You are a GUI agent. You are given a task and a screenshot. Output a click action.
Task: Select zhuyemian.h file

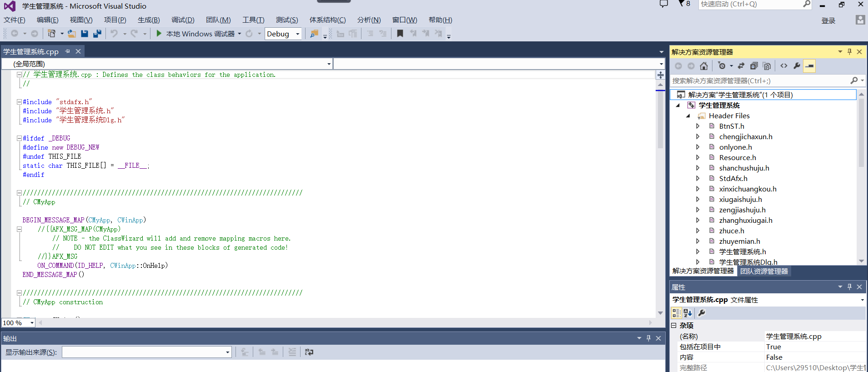(x=740, y=241)
